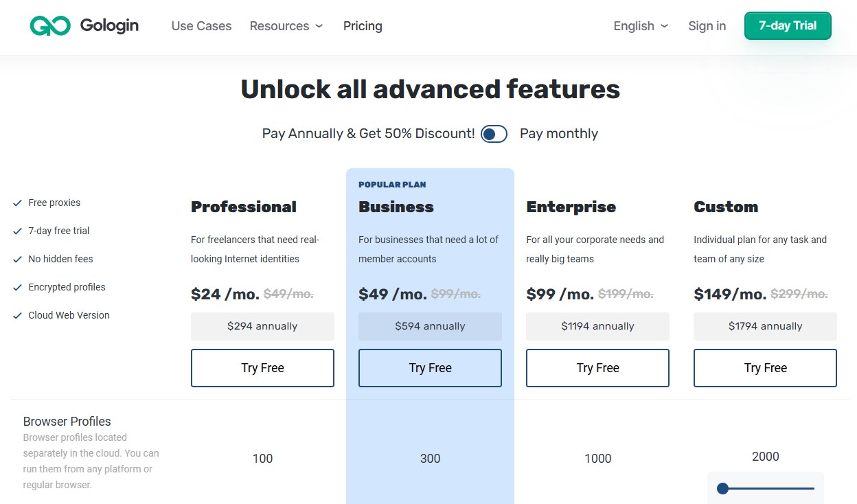The width and height of the screenshot is (857, 504).
Task: Click the Sign in link
Action: pyautogui.click(x=707, y=26)
